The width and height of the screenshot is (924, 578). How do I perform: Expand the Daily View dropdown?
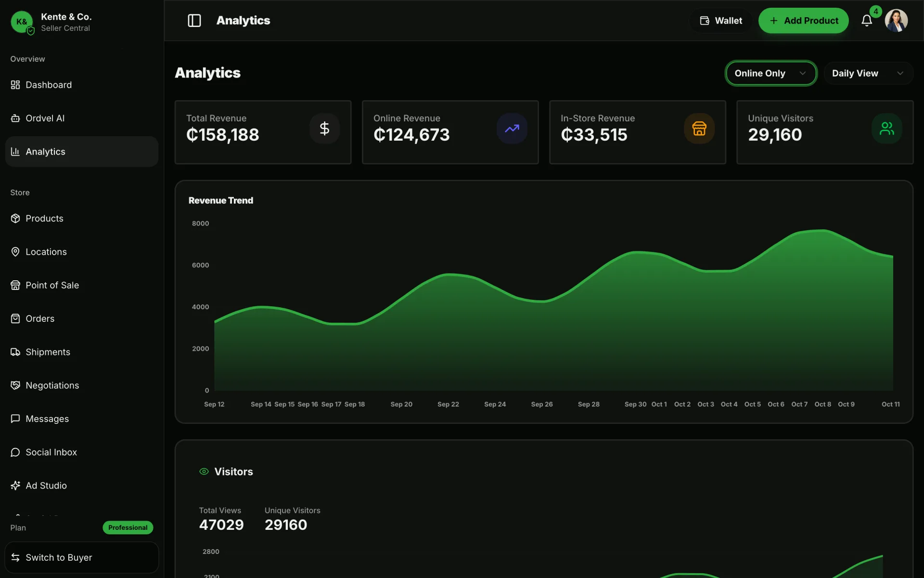pos(869,73)
